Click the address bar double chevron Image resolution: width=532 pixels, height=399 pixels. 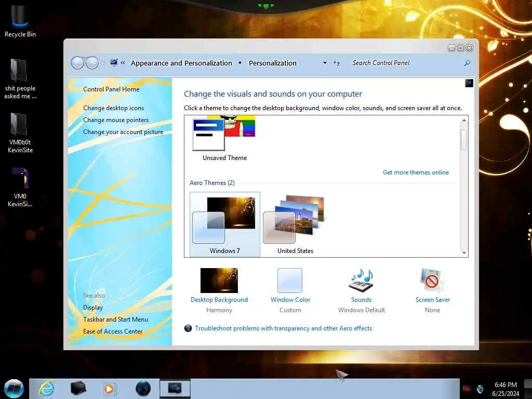[123, 63]
